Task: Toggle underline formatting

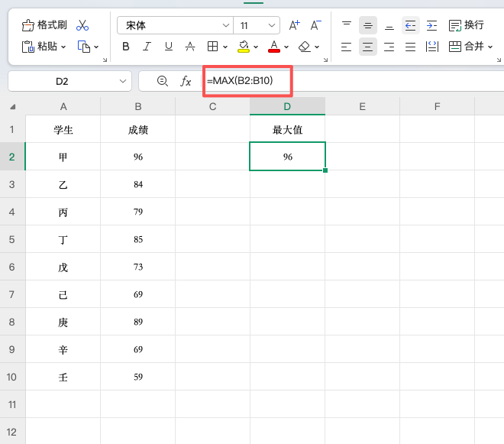Action: [x=169, y=47]
